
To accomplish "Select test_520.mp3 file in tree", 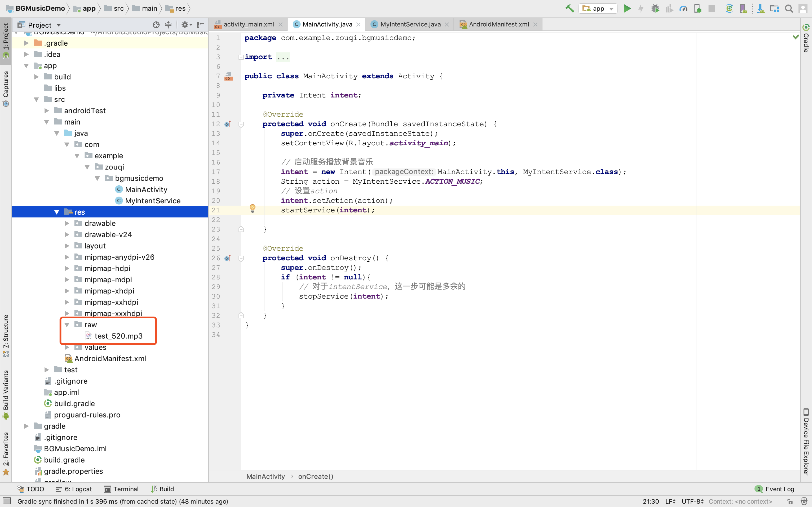I will pos(118,336).
